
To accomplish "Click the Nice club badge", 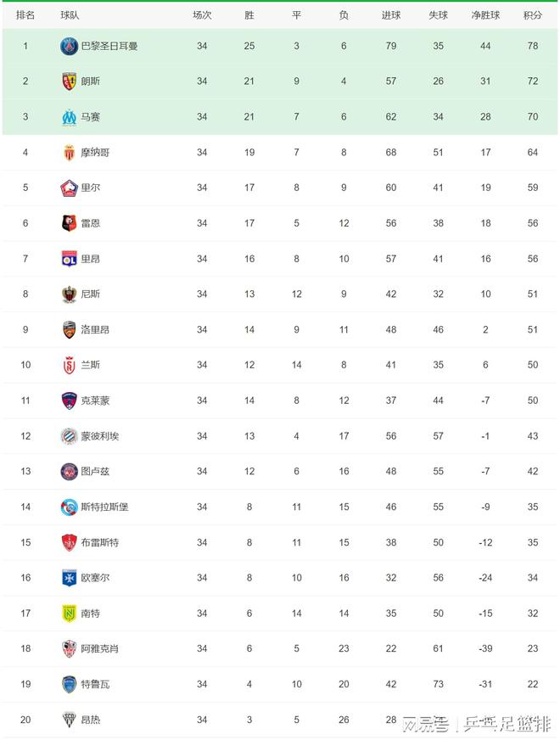I will (69, 294).
